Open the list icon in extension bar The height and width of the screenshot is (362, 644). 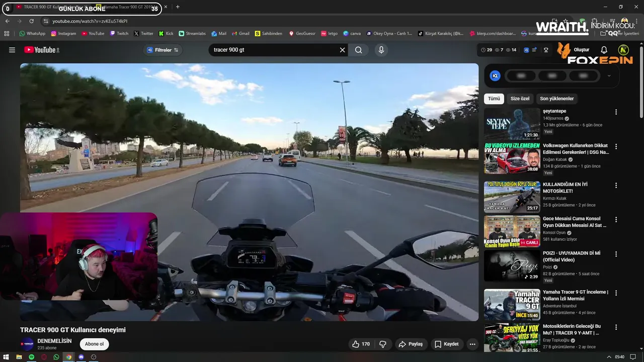pyautogui.click(x=534, y=50)
